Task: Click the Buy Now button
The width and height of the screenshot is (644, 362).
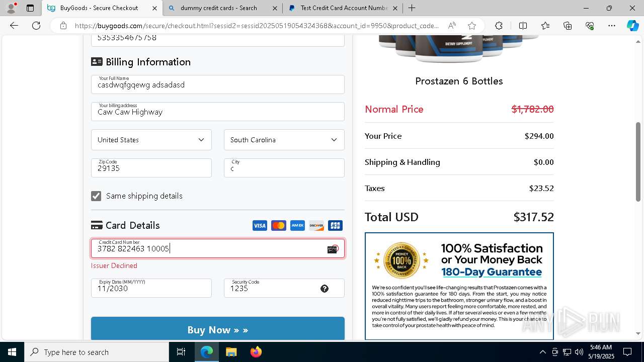Action: (218, 328)
